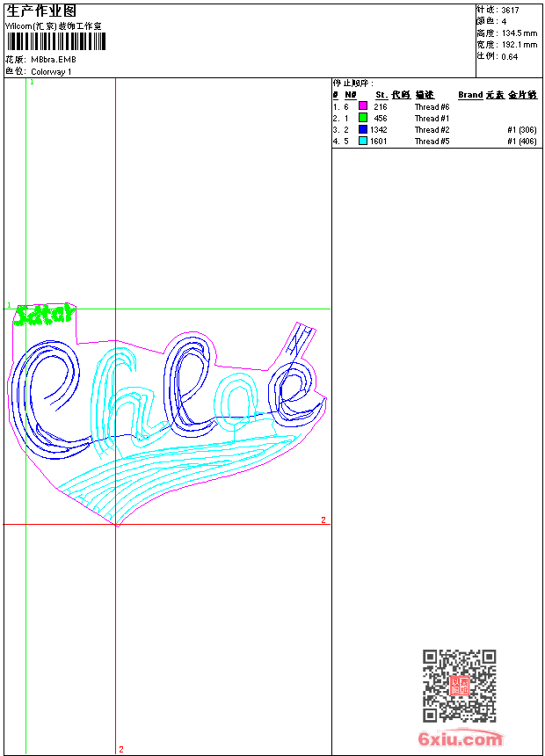Select the '#1 (306)' sequin value
This screenshot has height=756, width=545.
[x=522, y=130]
